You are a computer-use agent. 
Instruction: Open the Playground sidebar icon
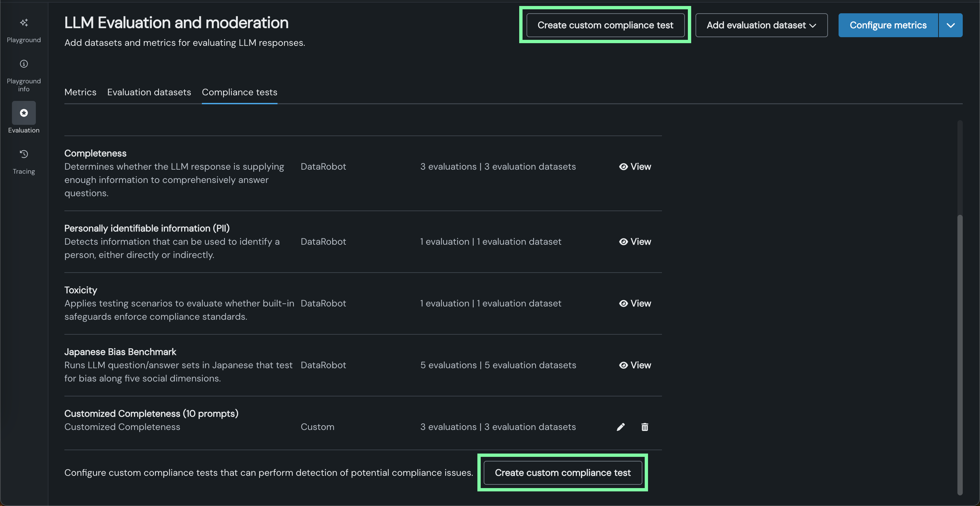[x=24, y=23]
